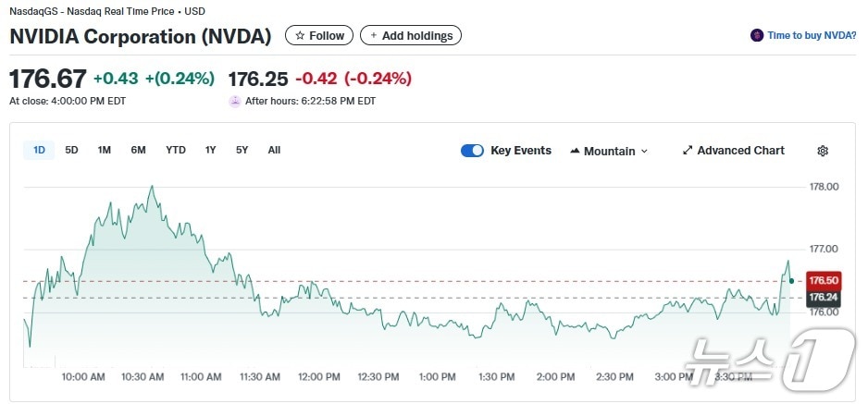
Task: Click the Mountain chart type icon
Action: 575,151
